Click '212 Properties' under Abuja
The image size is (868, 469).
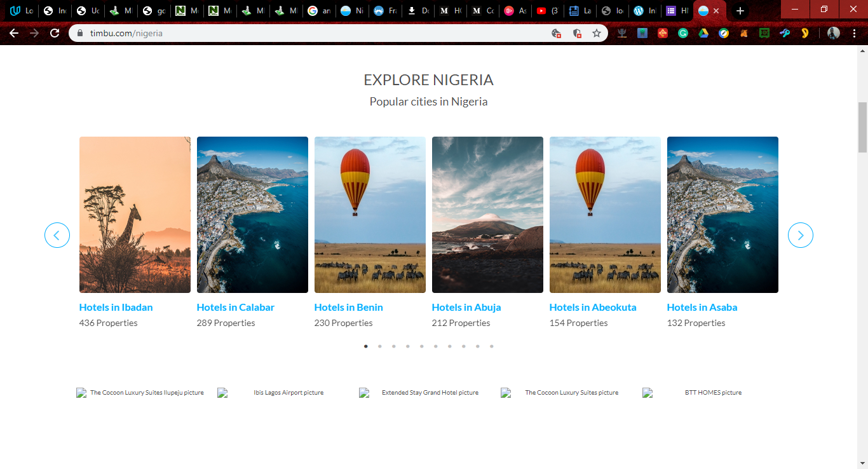(x=461, y=323)
